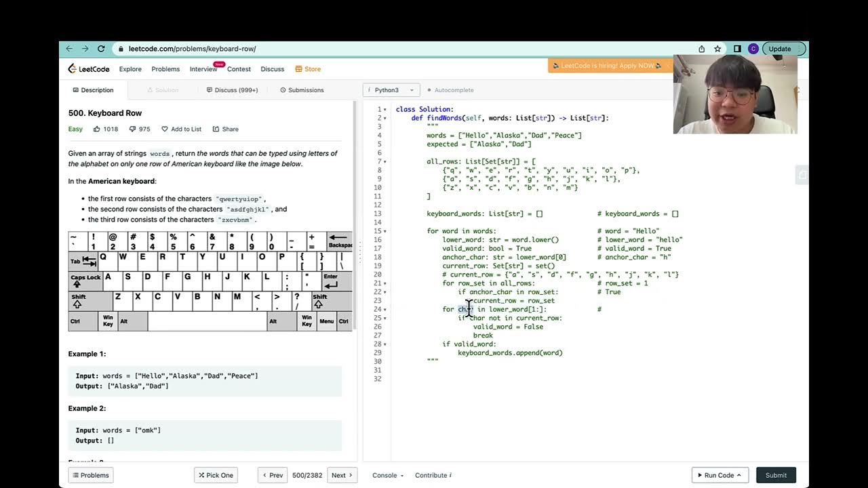
Task: Toggle the Autocomplete option
Action: [450, 90]
